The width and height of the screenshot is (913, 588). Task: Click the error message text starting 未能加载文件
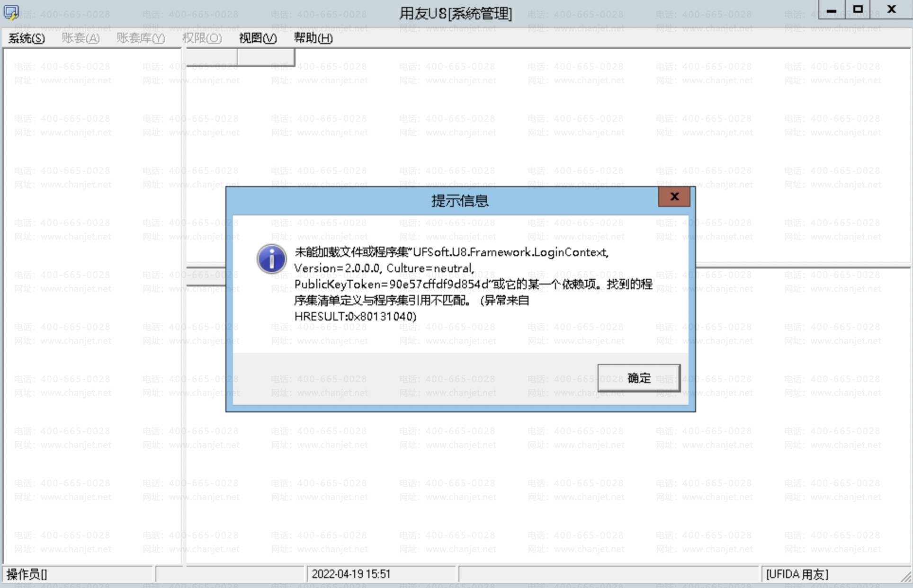[x=473, y=284]
